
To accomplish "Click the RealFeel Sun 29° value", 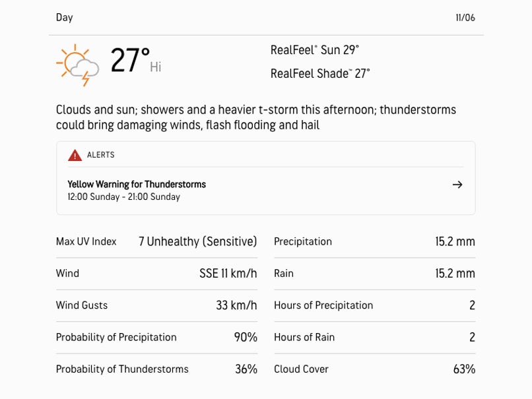I will [315, 50].
